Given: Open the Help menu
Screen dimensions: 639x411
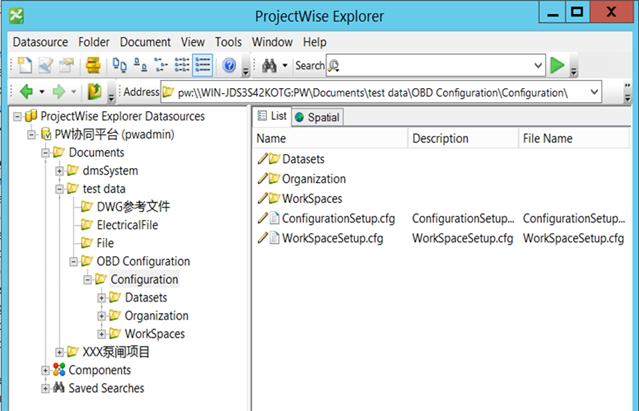Looking at the screenshot, I should coord(314,42).
